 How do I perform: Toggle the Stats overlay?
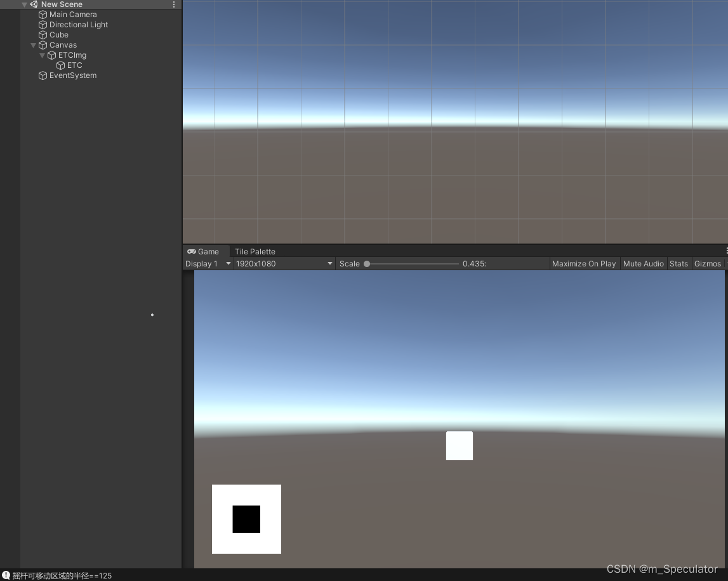tap(678, 264)
